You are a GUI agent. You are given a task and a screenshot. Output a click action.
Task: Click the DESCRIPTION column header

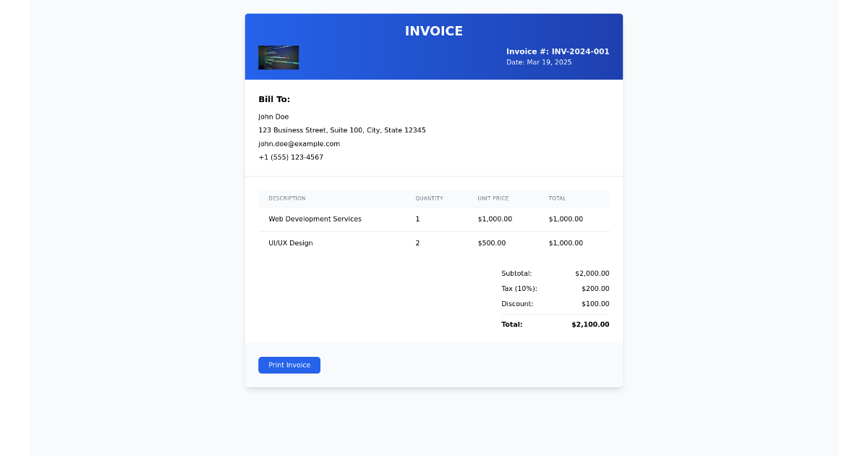[287, 198]
